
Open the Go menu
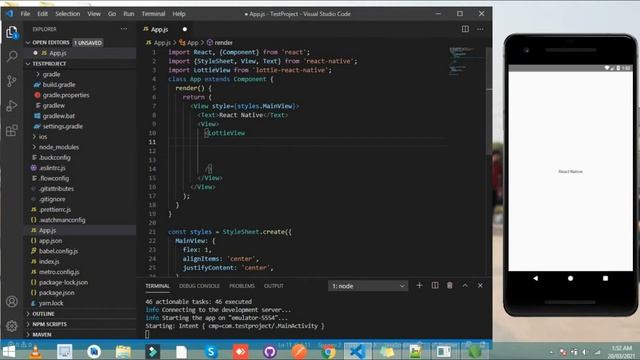point(112,13)
